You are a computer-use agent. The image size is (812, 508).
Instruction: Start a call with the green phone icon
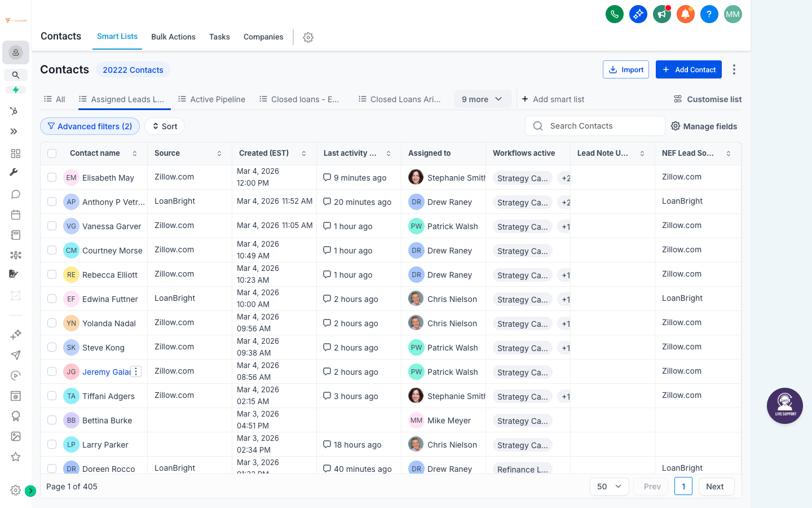(x=614, y=14)
